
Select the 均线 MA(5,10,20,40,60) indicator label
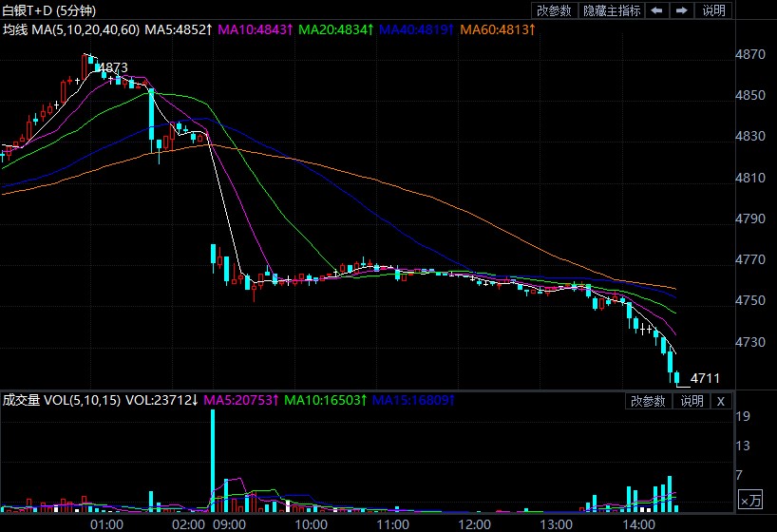click(70, 29)
